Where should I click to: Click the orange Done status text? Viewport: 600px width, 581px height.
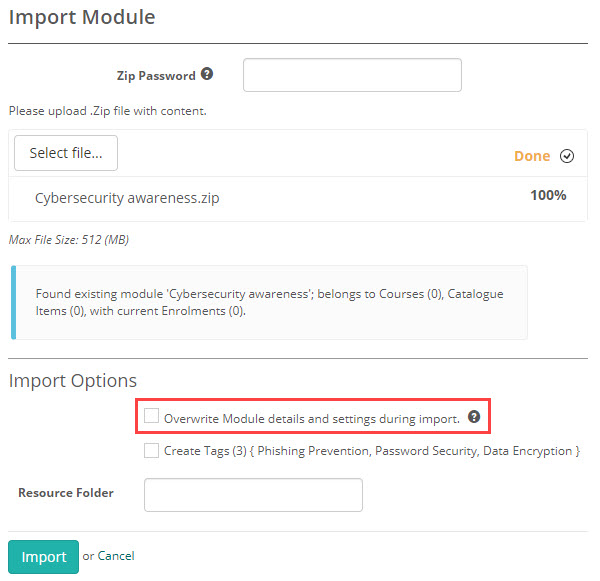coord(531,156)
